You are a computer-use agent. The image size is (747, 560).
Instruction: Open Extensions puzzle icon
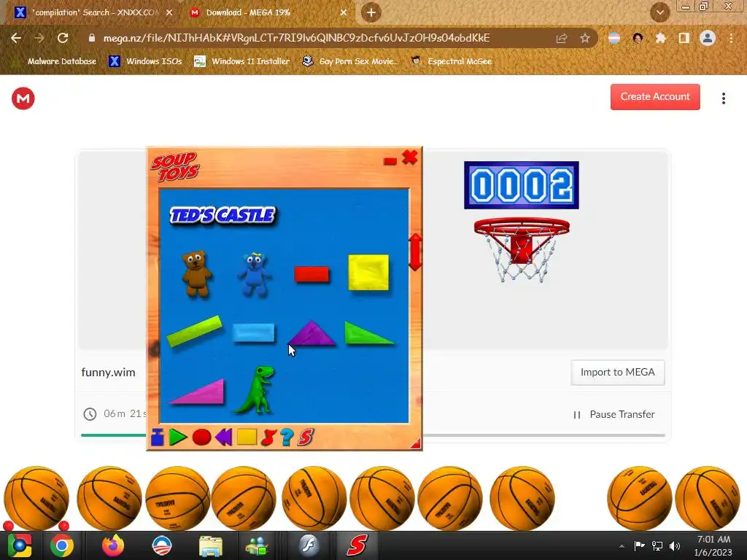(660, 38)
